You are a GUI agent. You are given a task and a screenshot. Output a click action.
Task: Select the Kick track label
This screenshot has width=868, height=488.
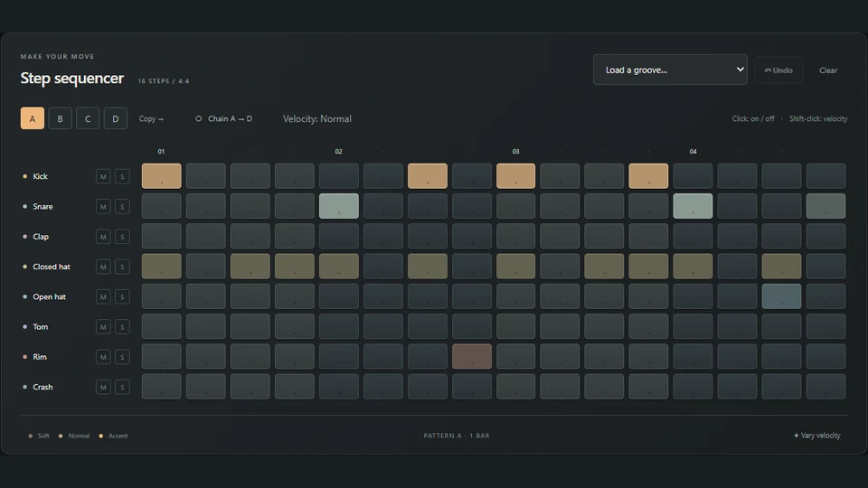tap(40, 176)
